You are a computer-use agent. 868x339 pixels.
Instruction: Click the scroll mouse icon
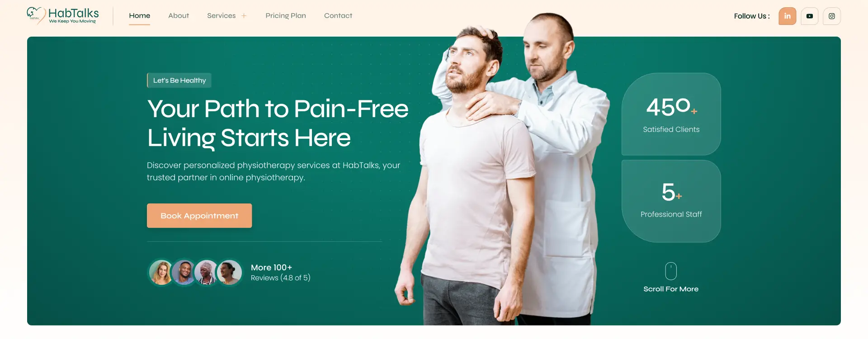click(671, 271)
